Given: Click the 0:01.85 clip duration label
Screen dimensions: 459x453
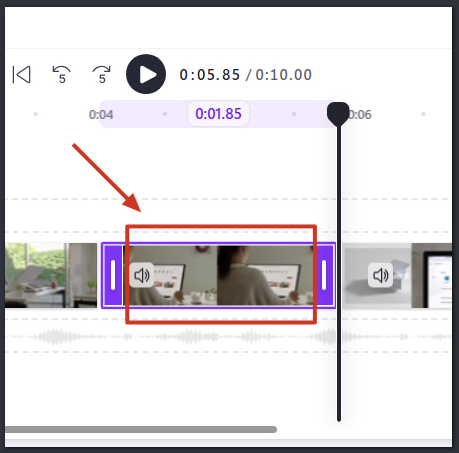Looking at the screenshot, I should tap(218, 114).
